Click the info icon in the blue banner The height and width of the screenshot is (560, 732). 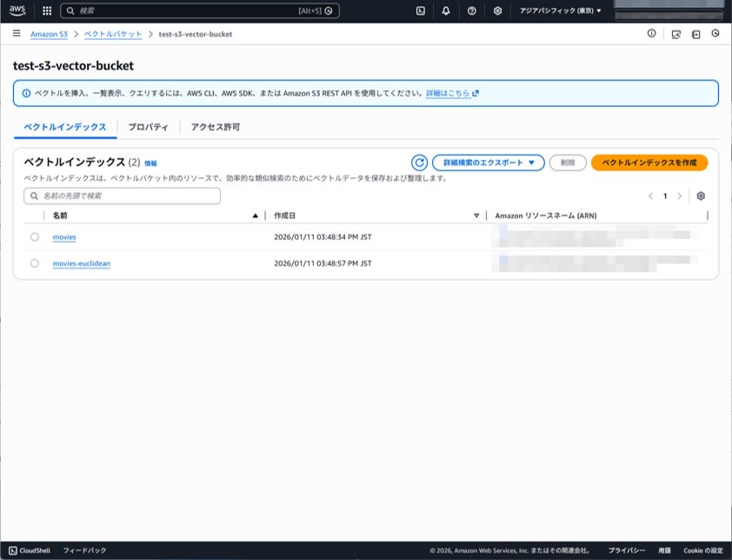[x=27, y=93]
